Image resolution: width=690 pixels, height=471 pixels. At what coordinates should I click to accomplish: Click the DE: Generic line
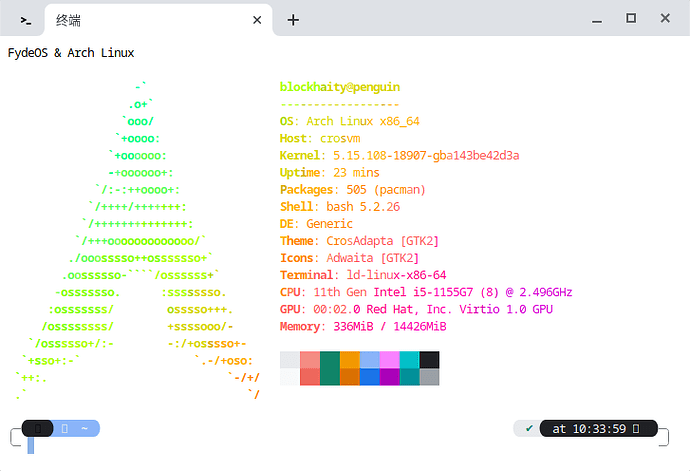[316, 224]
